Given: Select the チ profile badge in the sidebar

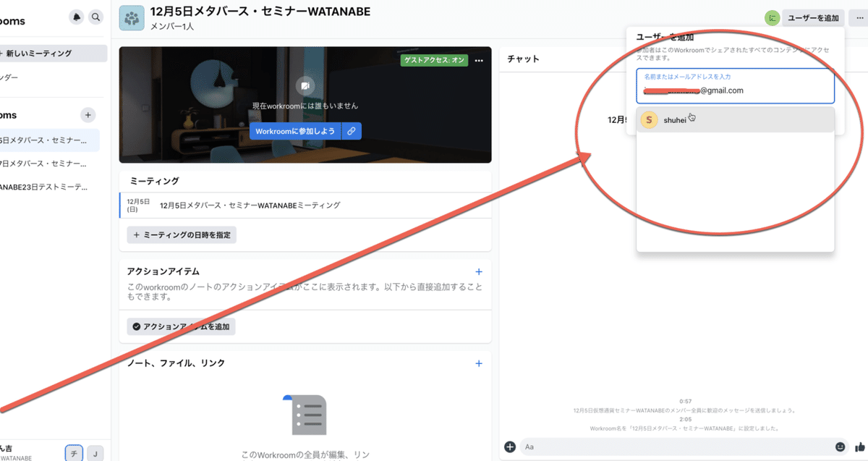Looking at the screenshot, I should point(74,453).
